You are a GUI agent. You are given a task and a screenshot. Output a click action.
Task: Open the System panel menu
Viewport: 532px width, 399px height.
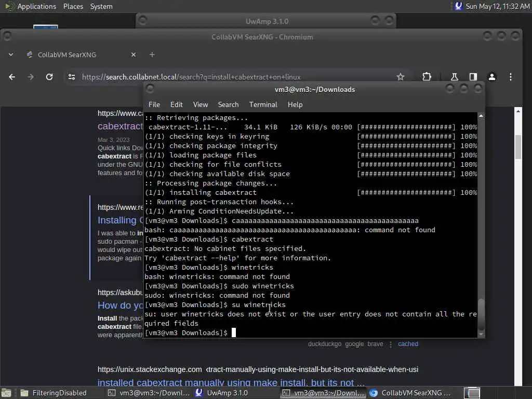pyautogui.click(x=101, y=6)
